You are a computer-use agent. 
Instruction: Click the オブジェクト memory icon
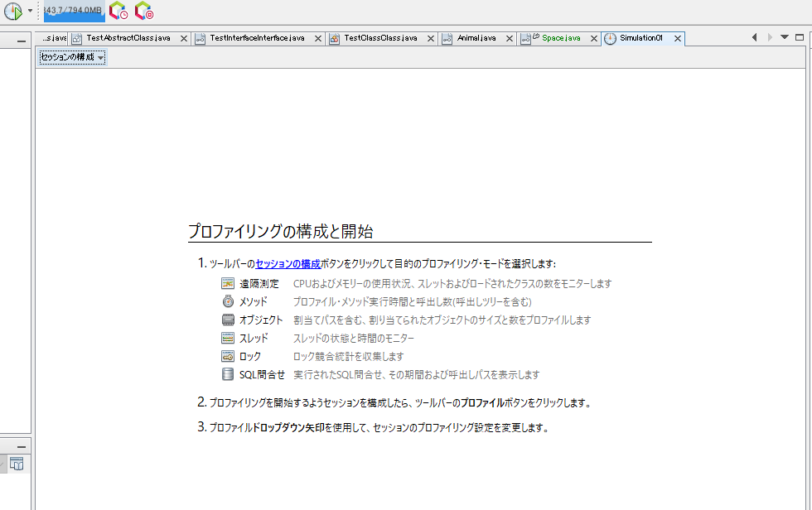(228, 320)
